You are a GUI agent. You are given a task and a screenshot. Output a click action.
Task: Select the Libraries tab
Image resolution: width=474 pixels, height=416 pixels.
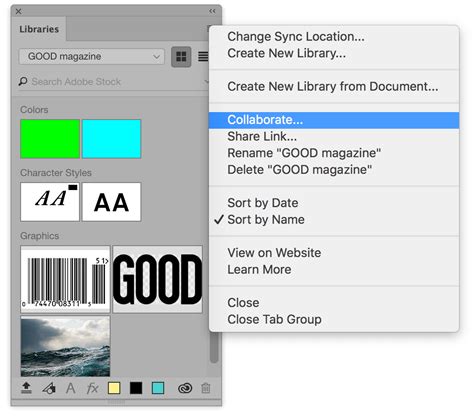click(39, 29)
